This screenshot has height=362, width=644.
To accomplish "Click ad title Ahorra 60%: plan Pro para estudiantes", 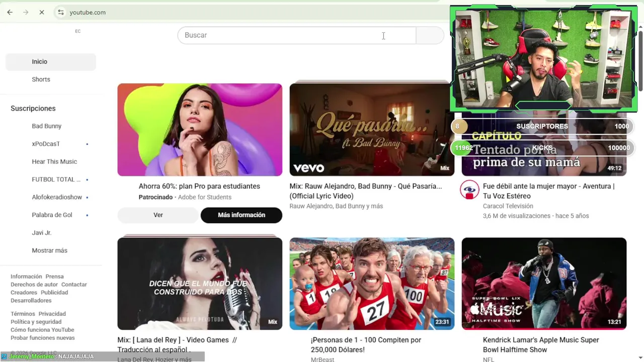I will click(199, 186).
